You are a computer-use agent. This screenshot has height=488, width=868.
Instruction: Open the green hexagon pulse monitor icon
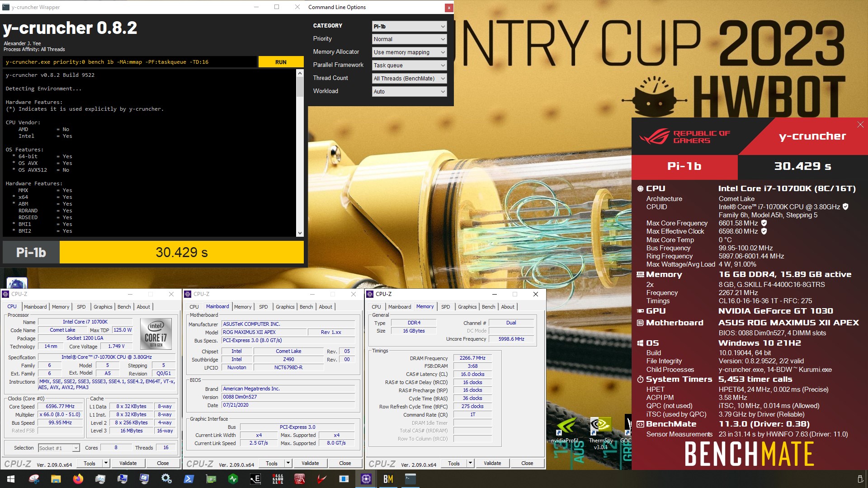(233, 479)
